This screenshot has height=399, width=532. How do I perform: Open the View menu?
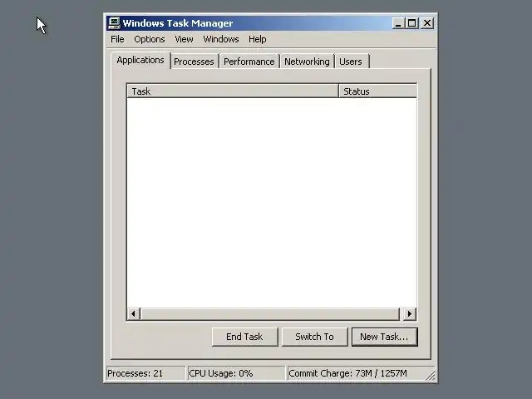tap(184, 39)
